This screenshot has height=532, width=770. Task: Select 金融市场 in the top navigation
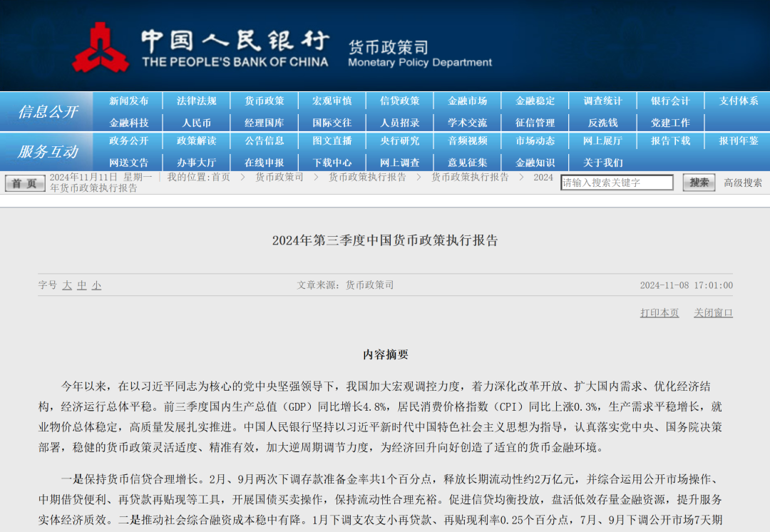pyautogui.click(x=468, y=101)
